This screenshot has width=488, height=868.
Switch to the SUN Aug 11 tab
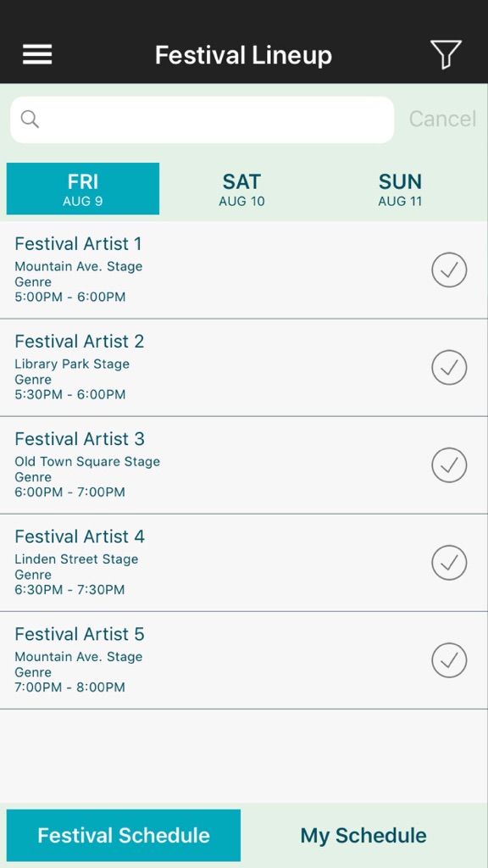coord(400,189)
